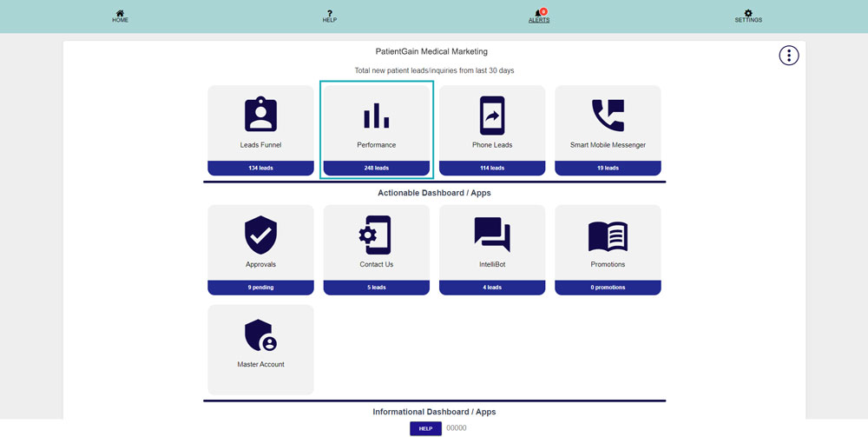Click the PatientGain Medical Marketing title
868x437 pixels.
pos(431,51)
